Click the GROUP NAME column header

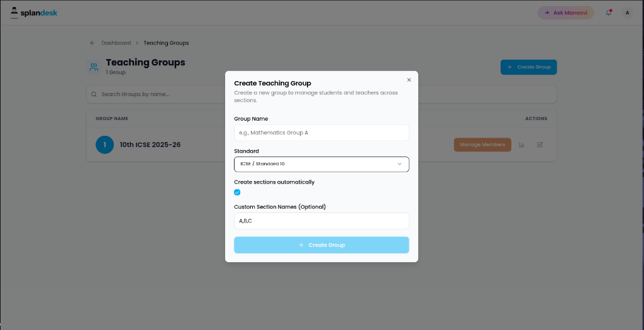(112, 119)
